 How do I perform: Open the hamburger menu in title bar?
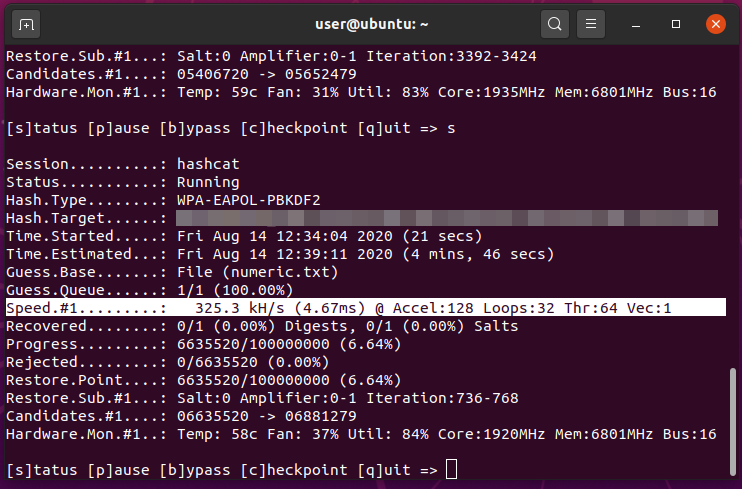(x=591, y=23)
